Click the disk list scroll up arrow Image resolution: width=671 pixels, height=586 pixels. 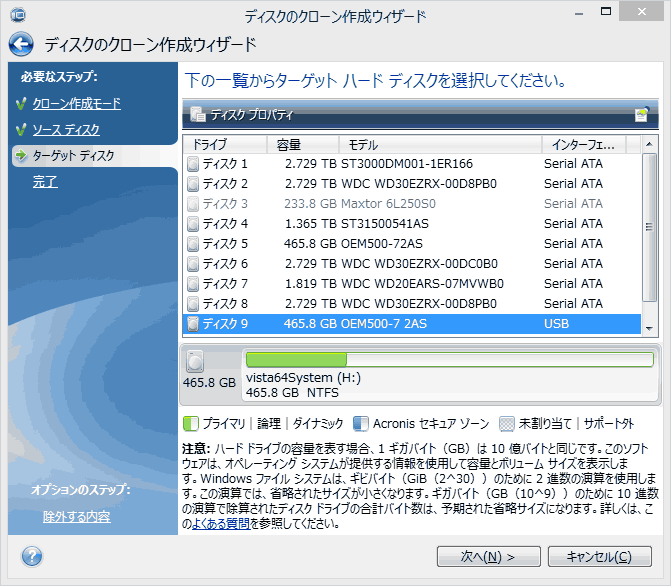649,144
